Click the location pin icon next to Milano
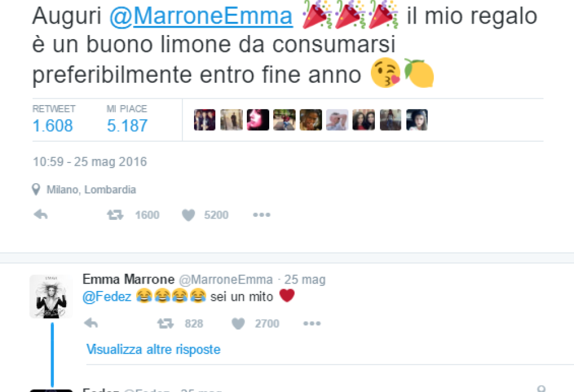Viewport: 574px width, 392px height. (x=36, y=189)
